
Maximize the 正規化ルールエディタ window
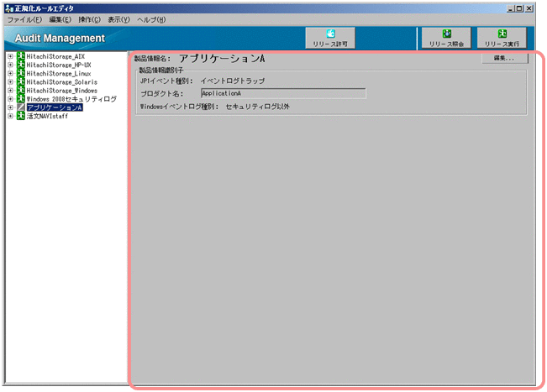(519, 8)
